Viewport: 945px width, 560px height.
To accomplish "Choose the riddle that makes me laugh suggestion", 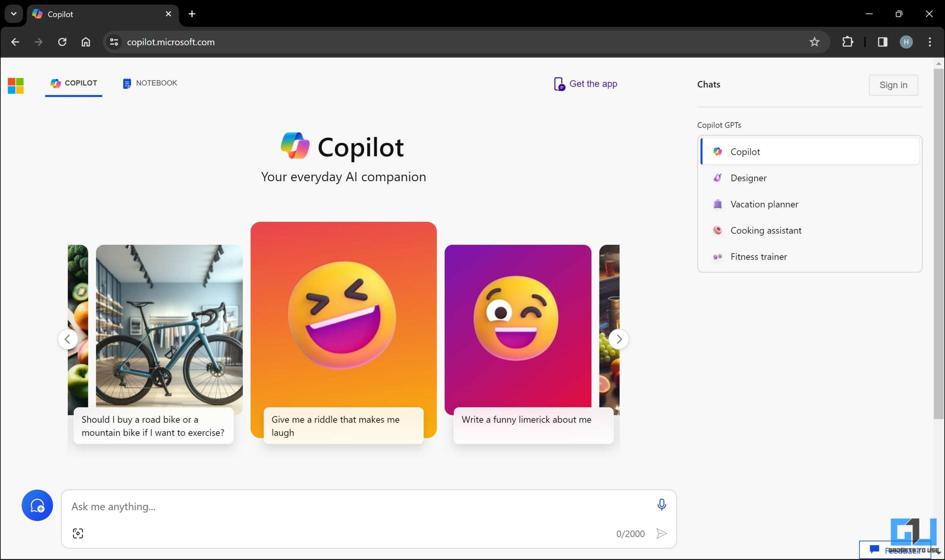I will click(x=343, y=426).
